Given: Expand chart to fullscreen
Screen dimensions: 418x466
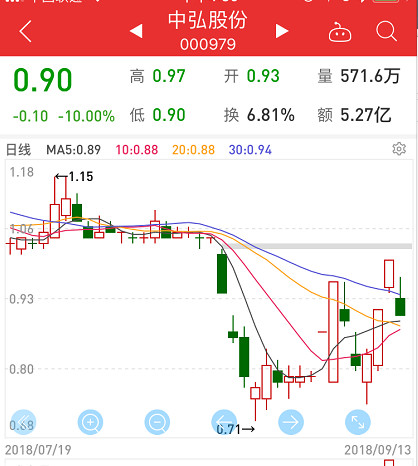Looking at the screenshot, I should [x=358, y=422].
